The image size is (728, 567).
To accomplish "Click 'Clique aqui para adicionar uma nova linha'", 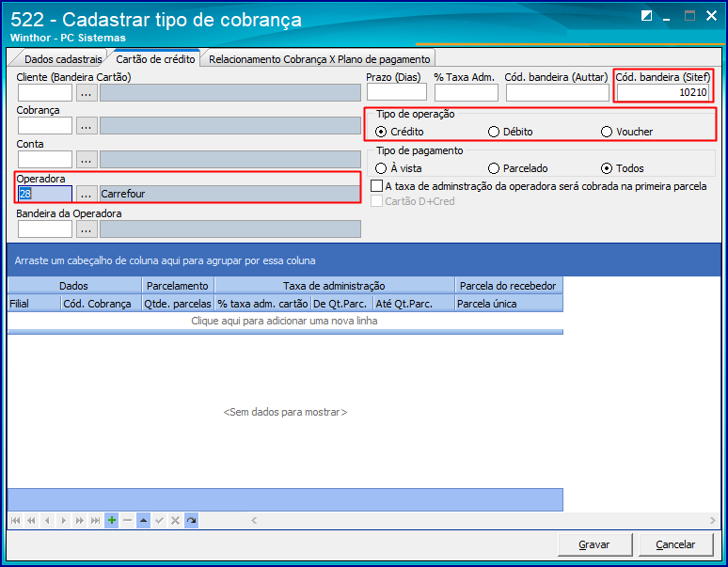I will [285, 321].
